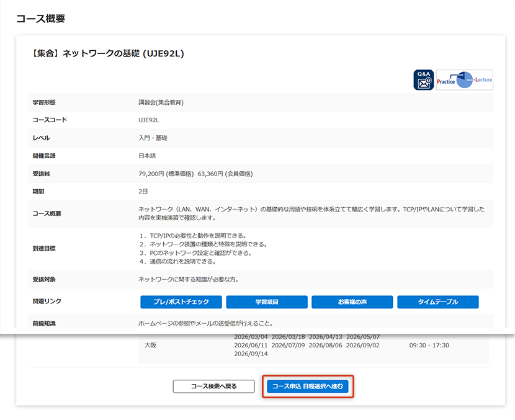
Task: Click the 入門・基礎 level value
Action: pos(153,138)
